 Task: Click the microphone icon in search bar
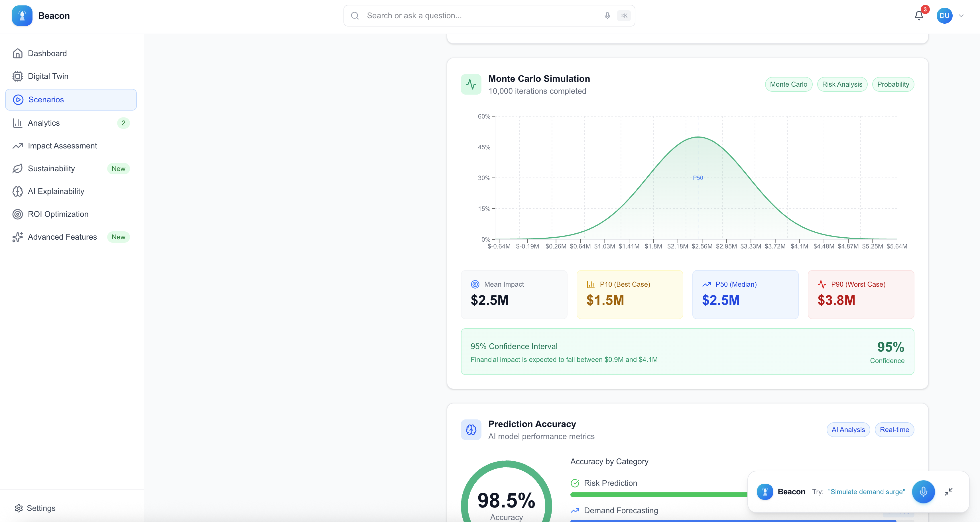pyautogui.click(x=607, y=16)
